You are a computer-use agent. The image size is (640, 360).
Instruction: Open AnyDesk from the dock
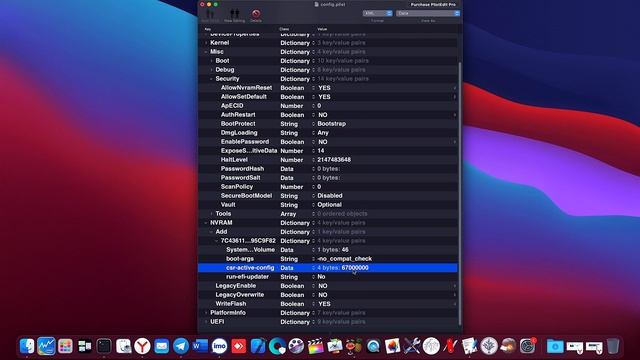pyautogui.click(x=239, y=346)
